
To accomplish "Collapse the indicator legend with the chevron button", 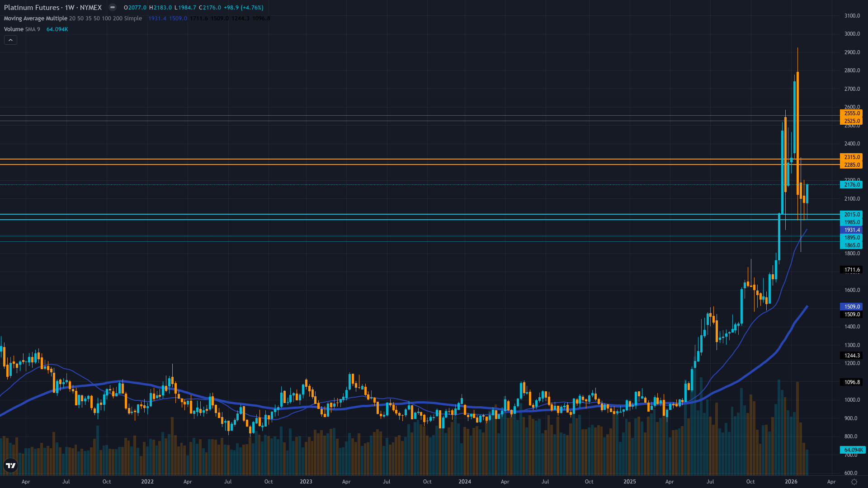I will [x=10, y=40].
